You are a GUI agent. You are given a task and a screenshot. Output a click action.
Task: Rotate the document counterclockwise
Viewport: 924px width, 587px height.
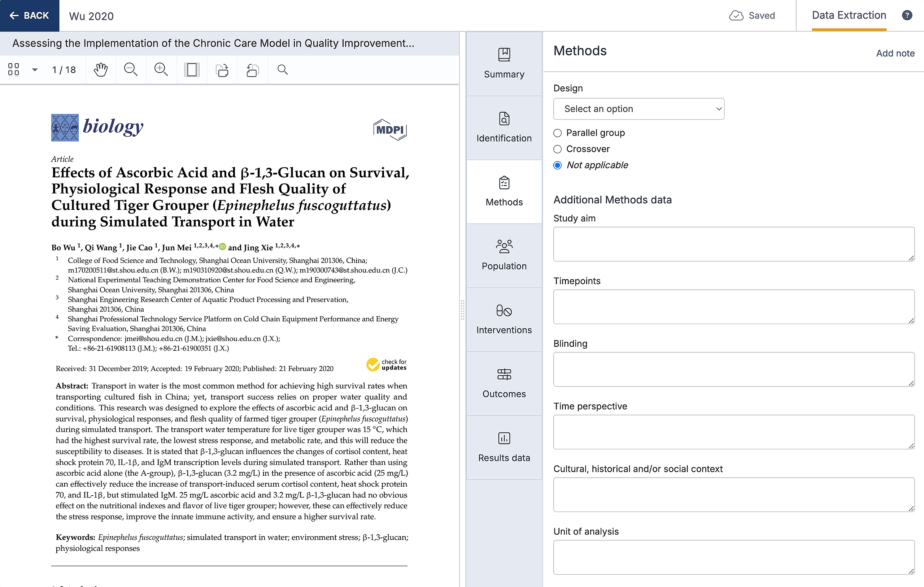coord(253,70)
